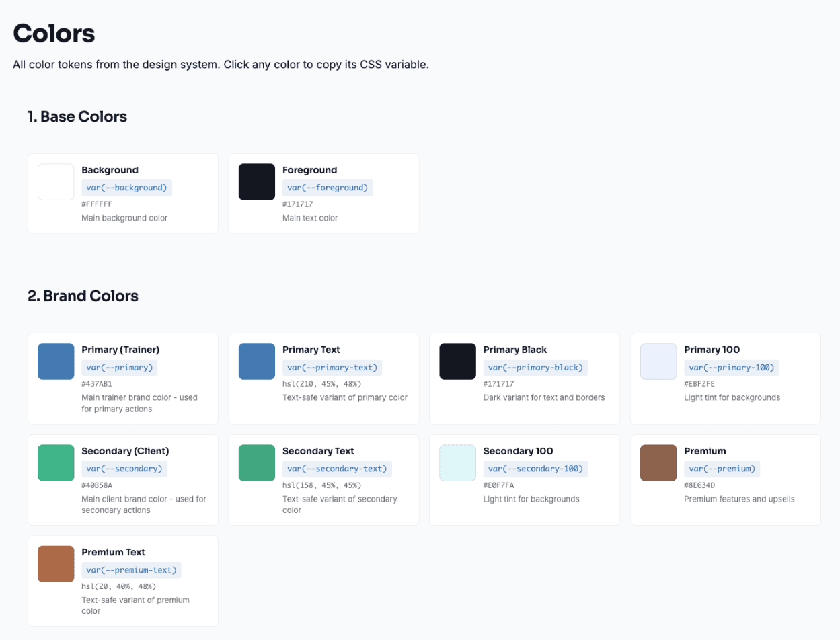
Task: Click the Background card title
Action: point(110,170)
